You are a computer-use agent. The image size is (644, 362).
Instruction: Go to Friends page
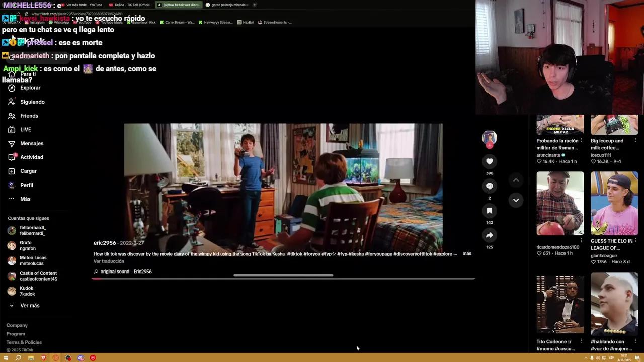[23, 116]
